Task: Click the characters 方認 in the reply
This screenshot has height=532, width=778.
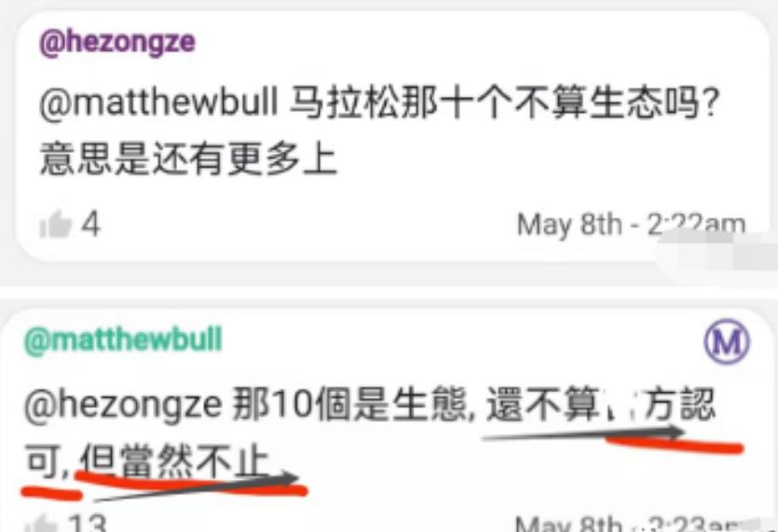Action: pos(680,404)
